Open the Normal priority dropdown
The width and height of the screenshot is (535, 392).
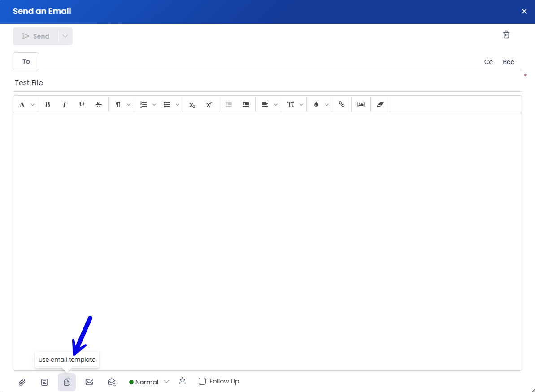point(149,382)
